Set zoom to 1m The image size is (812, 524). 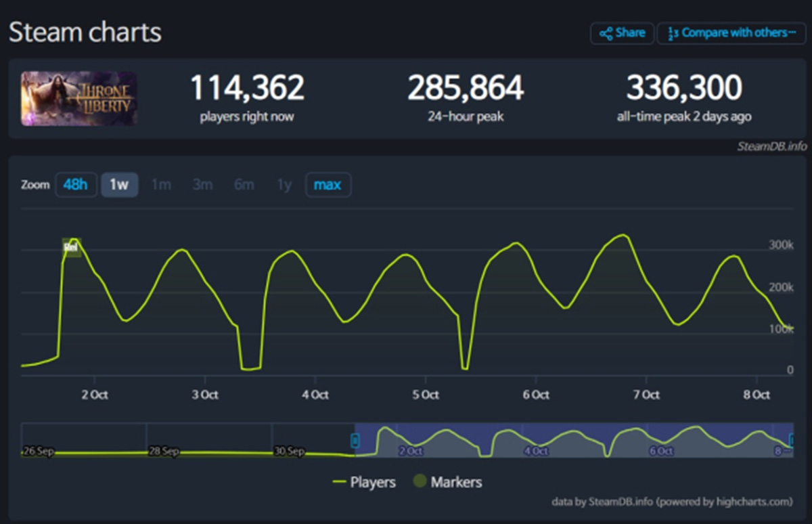[161, 185]
